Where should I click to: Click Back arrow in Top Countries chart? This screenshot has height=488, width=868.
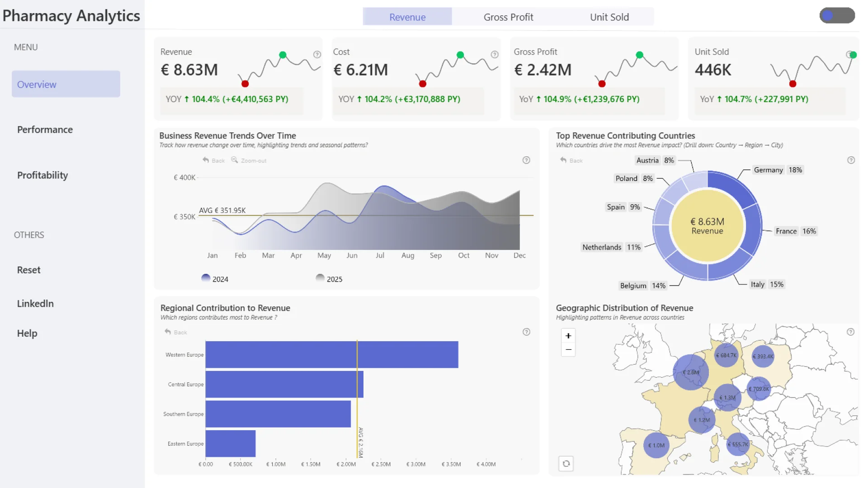click(563, 160)
